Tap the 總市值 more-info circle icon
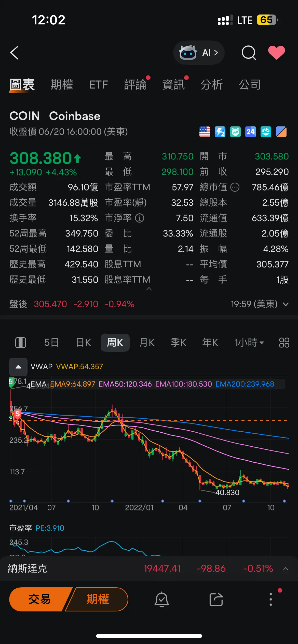The height and width of the screenshot is (644, 298). point(235,187)
